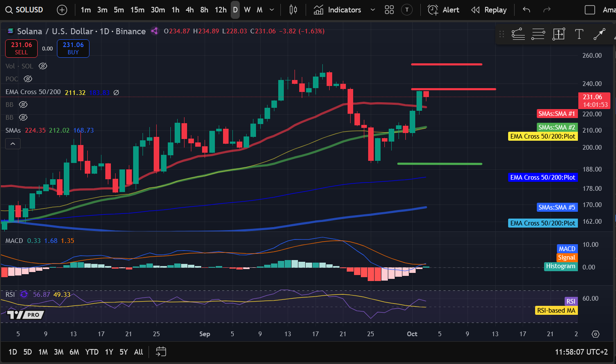Select the horizontal lines drawing tool
Viewport: 616px width, 364px height.
538,34
